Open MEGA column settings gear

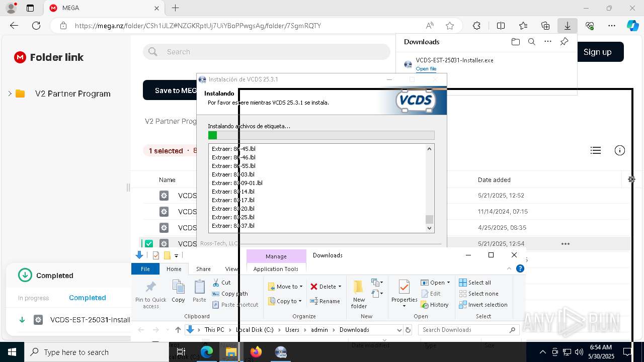(x=631, y=179)
